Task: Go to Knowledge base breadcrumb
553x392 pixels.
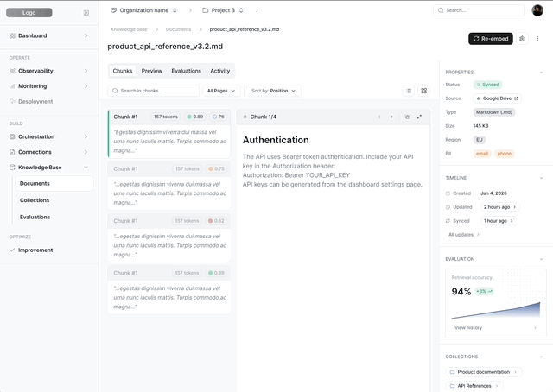Action: tap(129, 29)
